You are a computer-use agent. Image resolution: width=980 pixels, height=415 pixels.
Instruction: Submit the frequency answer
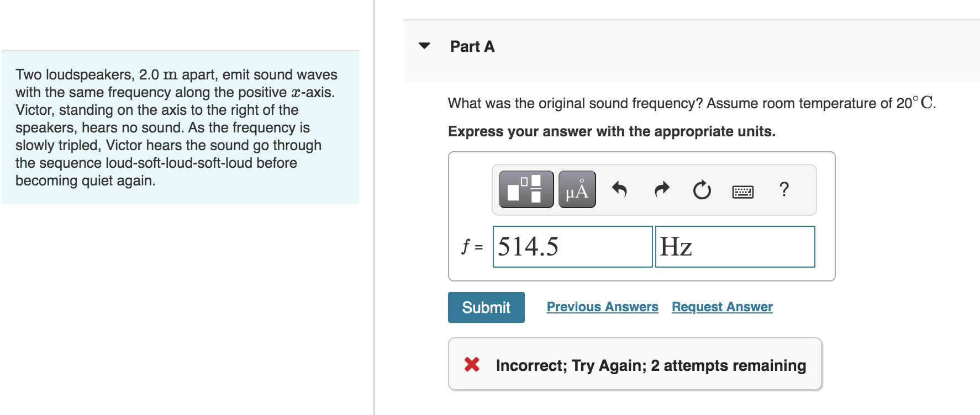tap(486, 307)
